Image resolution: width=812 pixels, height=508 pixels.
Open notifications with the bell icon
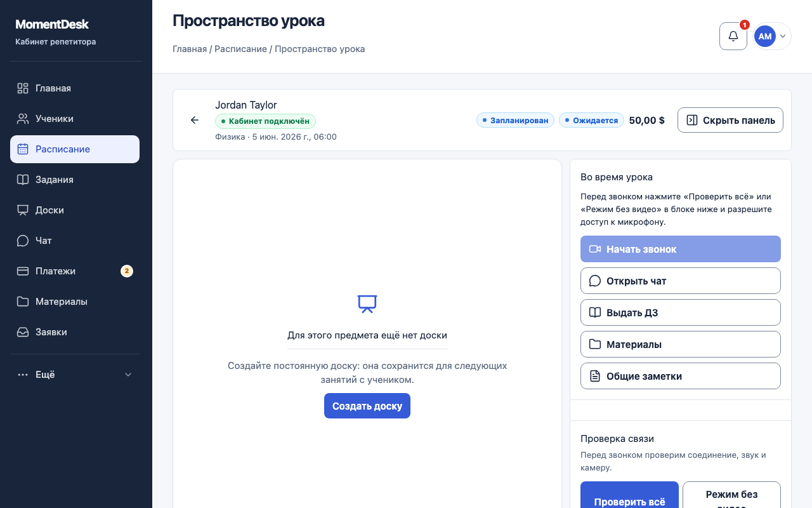click(x=733, y=36)
